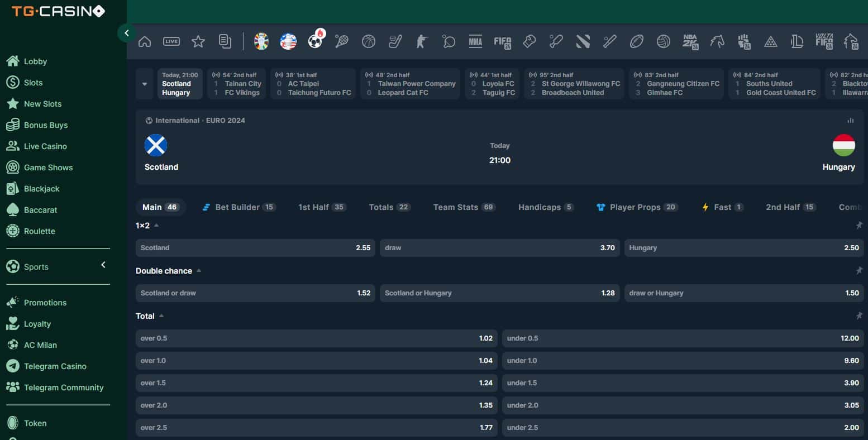
Task: Select the Counter-Strike shooter icon
Action: tap(422, 41)
